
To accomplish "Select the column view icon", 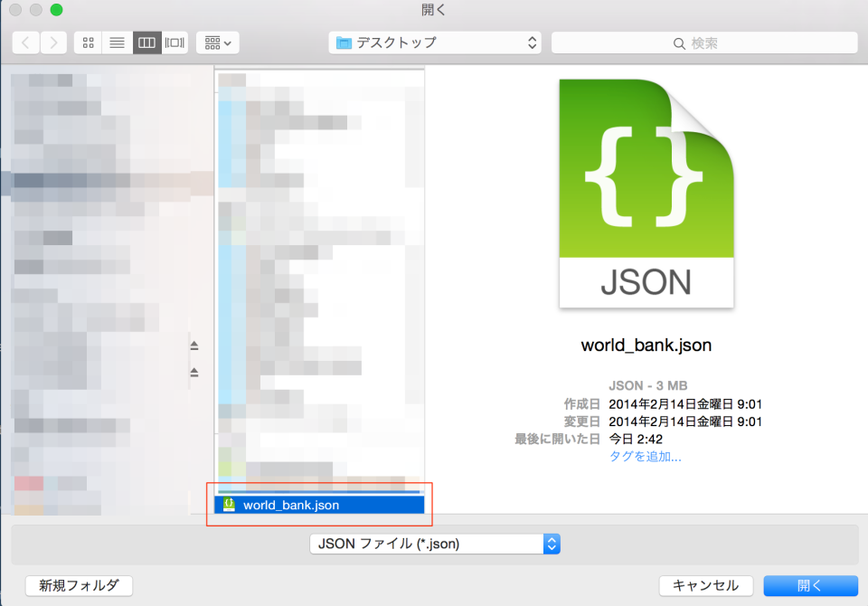I will click(x=146, y=42).
